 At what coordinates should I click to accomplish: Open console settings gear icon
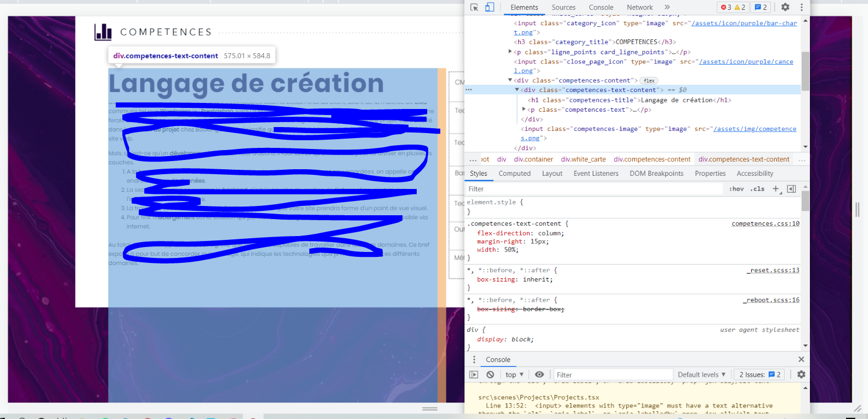801,375
